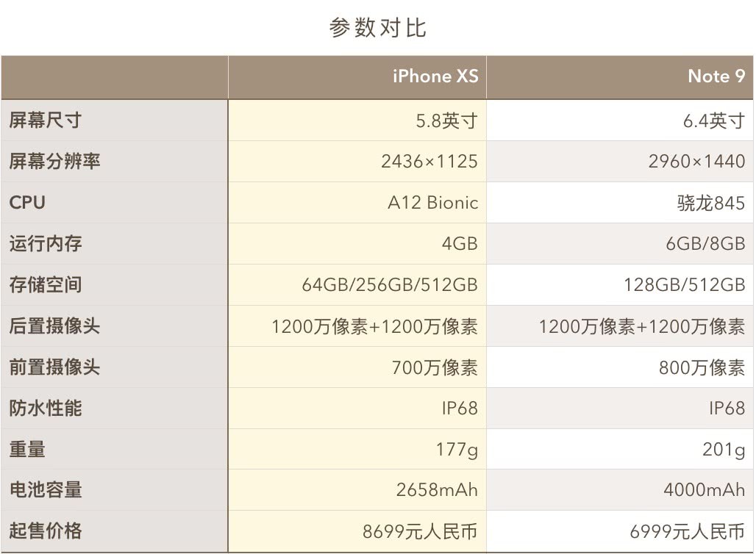756x554 pixels.
Task: Select the 177g weight cell
Action: coord(456,449)
